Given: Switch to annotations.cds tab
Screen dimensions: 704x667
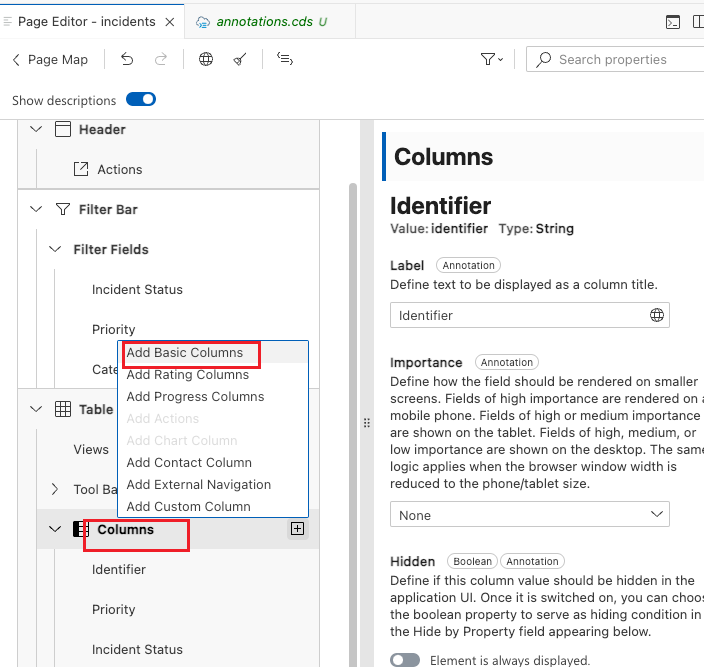Looking at the screenshot, I should click(264, 21).
